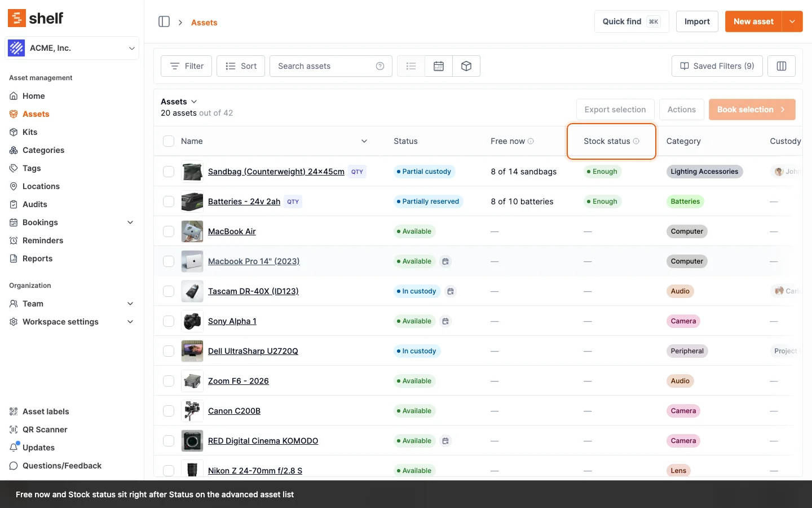The width and height of the screenshot is (812, 508).
Task: Open the ACME, Inc. workspace switcher
Action: coord(72,48)
